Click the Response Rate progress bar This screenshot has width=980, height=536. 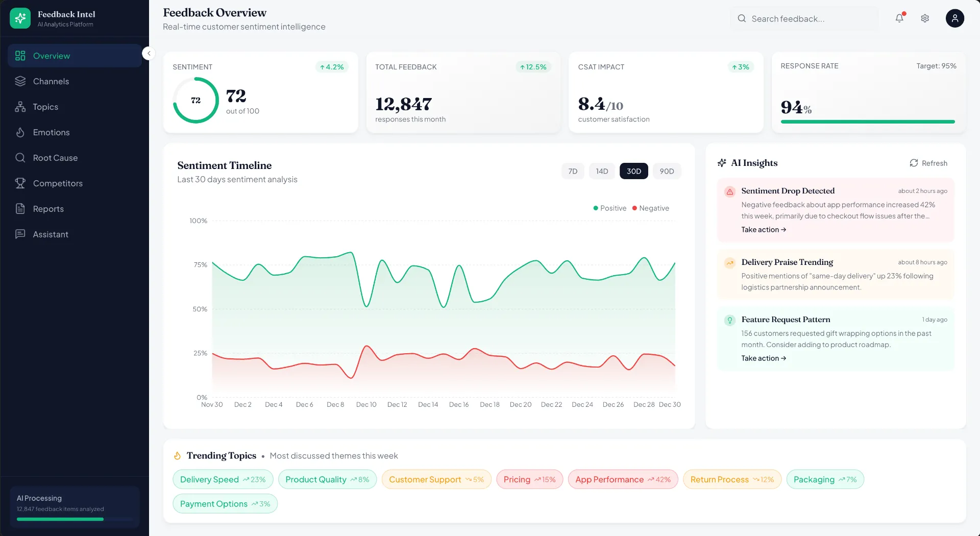click(x=867, y=122)
